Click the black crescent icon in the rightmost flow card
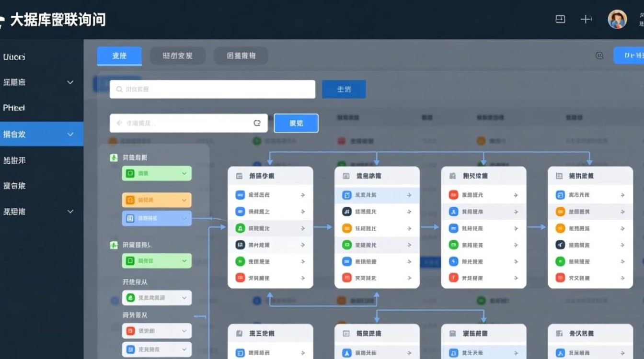 [x=559, y=245]
